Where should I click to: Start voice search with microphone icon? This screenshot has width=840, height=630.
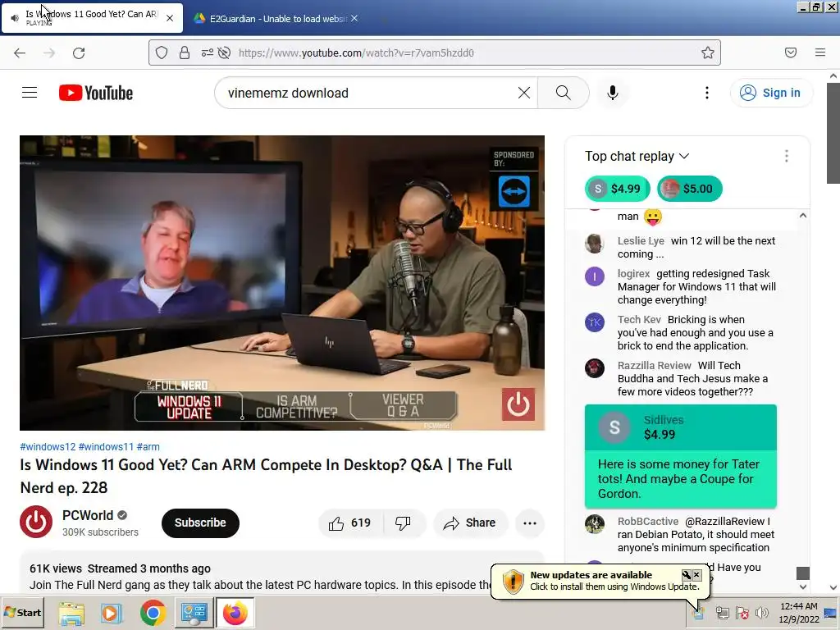[612, 93]
